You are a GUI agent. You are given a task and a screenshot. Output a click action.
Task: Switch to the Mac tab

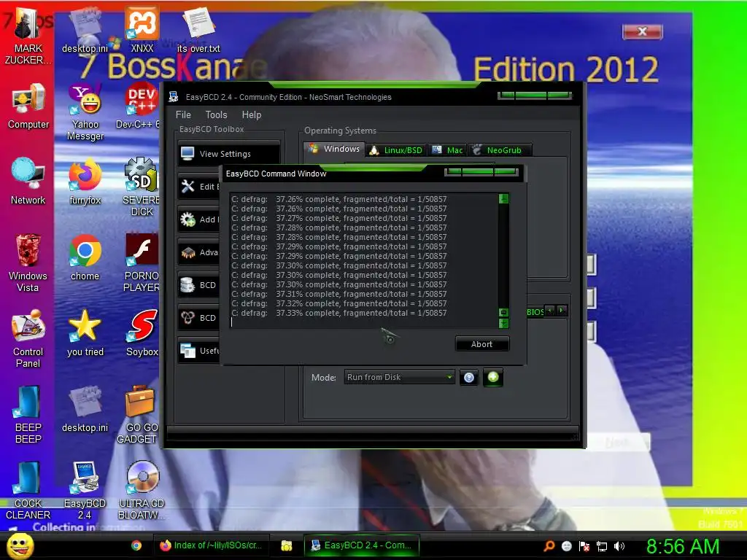[x=447, y=150]
